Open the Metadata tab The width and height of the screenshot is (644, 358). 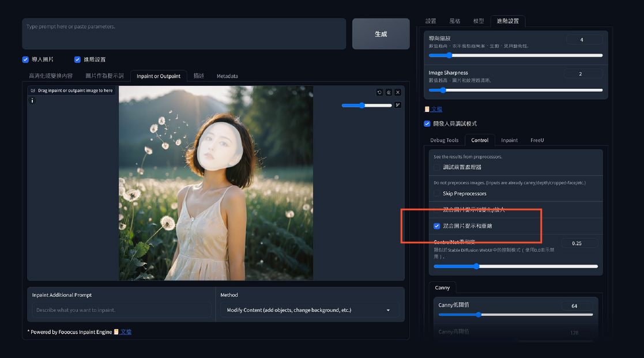[227, 76]
